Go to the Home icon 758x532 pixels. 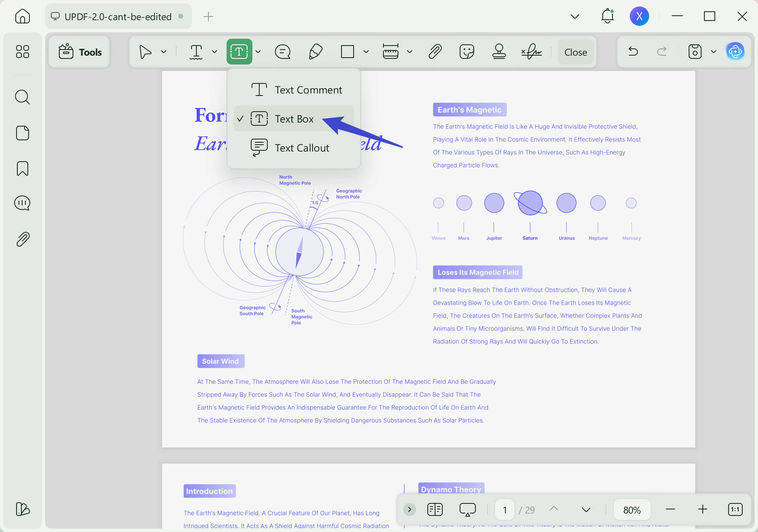click(x=23, y=17)
